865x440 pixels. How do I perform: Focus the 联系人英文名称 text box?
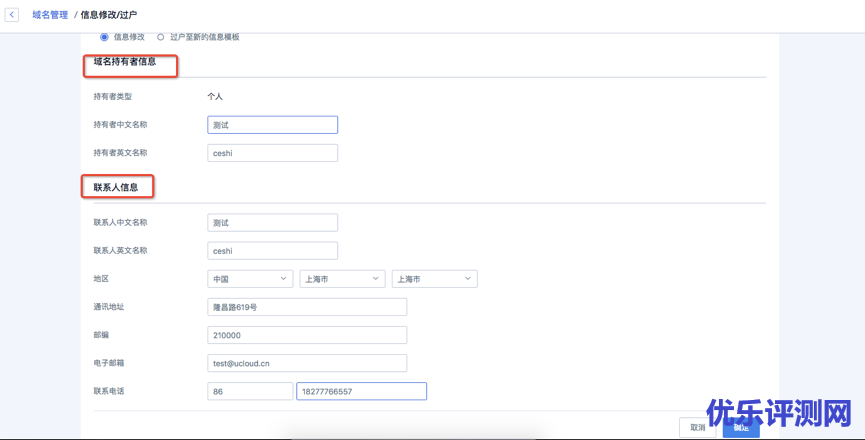click(272, 250)
